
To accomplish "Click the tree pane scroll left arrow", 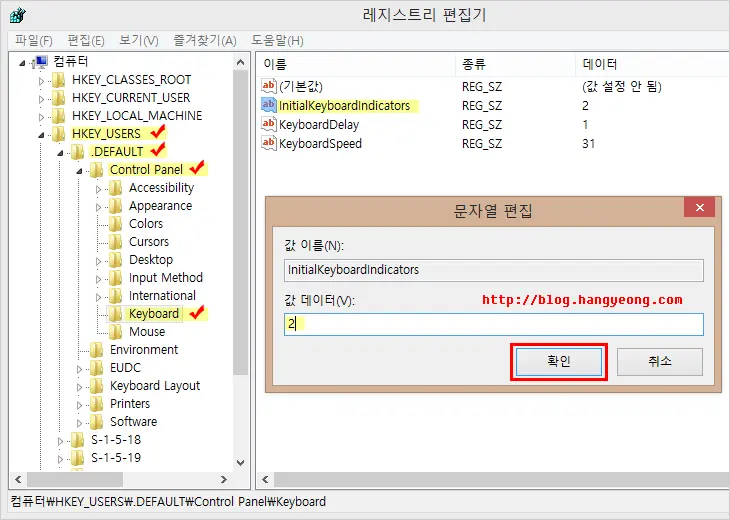I will point(18,479).
